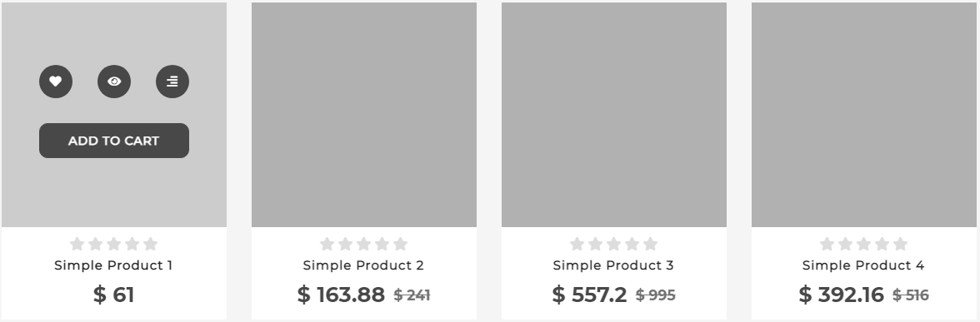Click the compare icon on Simple Product 1
This screenshot has width=980, height=322.
point(172,82)
